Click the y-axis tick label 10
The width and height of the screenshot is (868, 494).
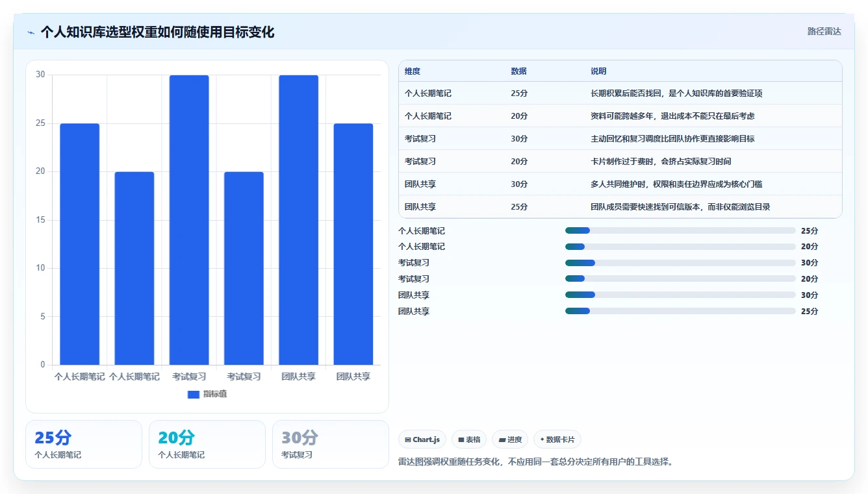tap(41, 268)
